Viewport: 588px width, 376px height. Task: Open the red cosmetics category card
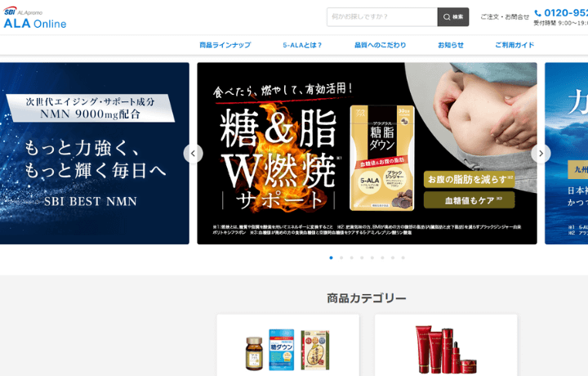pyautogui.click(x=446, y=345)
